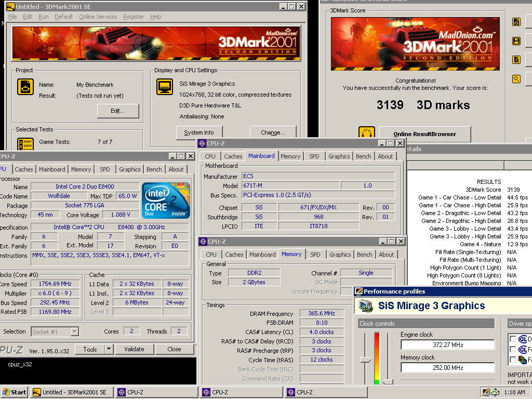
Task: Click the CPU-Z Mainboard window title icon
Action: pyautogui.click(x=202, y=143)
